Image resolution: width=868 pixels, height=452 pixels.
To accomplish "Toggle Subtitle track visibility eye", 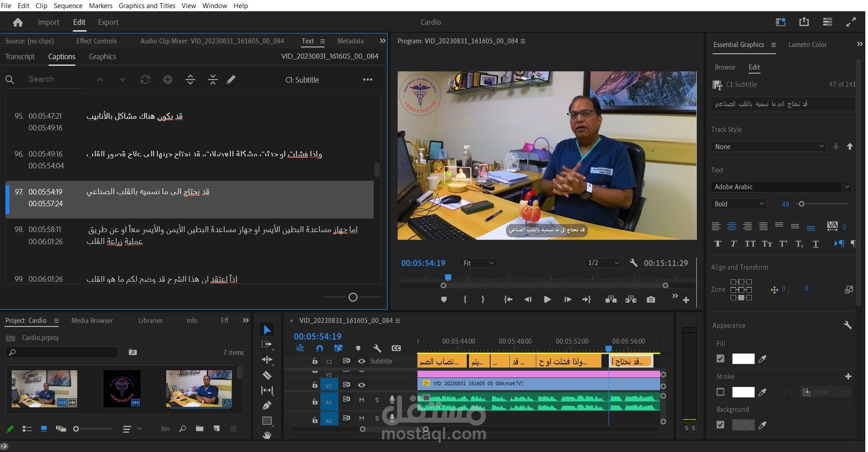I will [x=361, y=361].
